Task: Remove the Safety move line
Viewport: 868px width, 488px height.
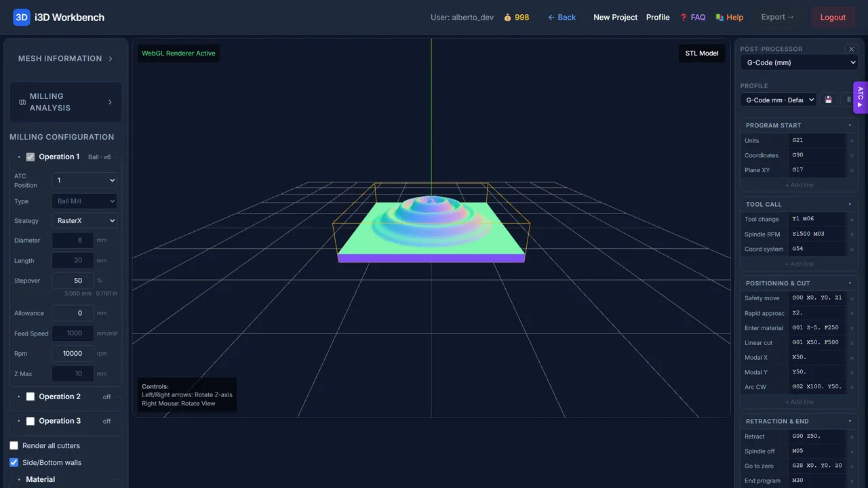Action: click(852, 298)
